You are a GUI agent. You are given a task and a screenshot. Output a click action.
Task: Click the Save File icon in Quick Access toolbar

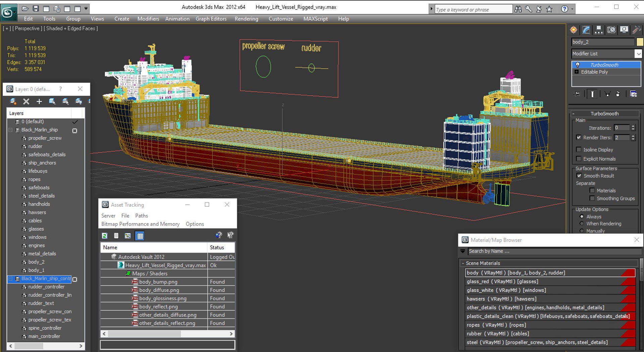36,9
